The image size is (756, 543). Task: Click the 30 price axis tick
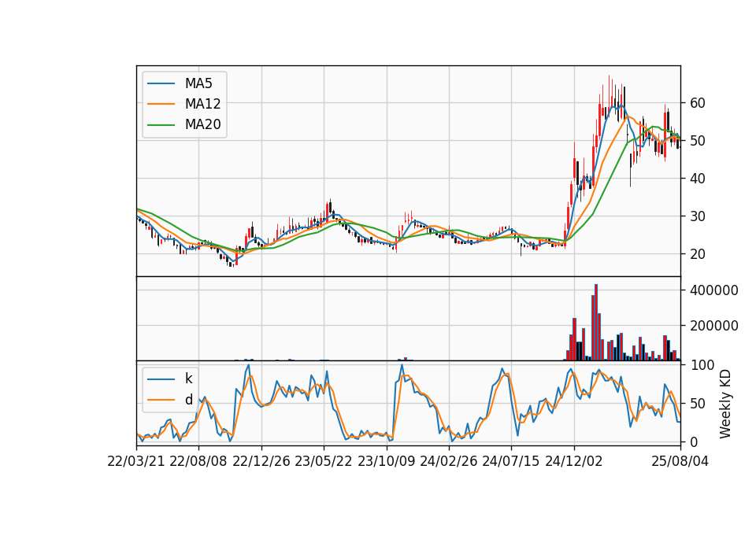pyautogui.click(x=697, y=216)
